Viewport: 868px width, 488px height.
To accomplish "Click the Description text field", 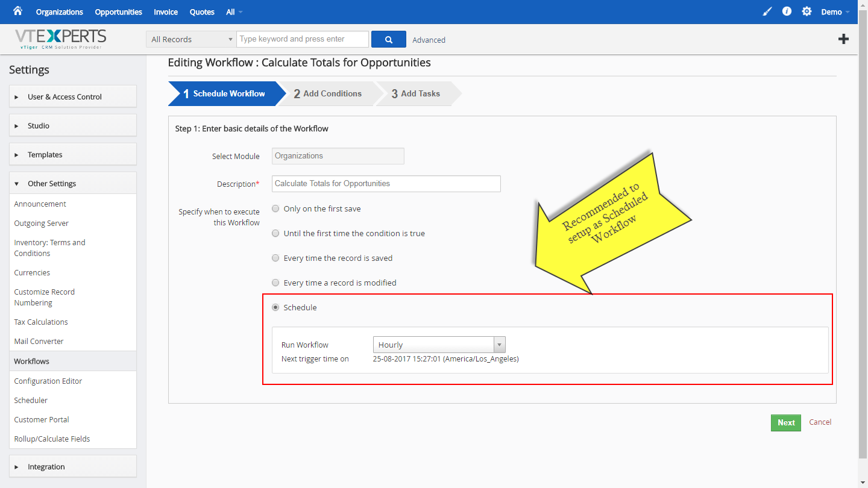I will (386, 184).
